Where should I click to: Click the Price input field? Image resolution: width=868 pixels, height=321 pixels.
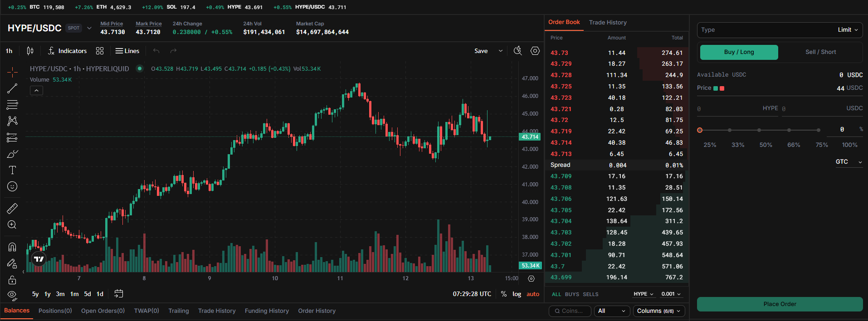pyautogui.click(x=780, y=88)
